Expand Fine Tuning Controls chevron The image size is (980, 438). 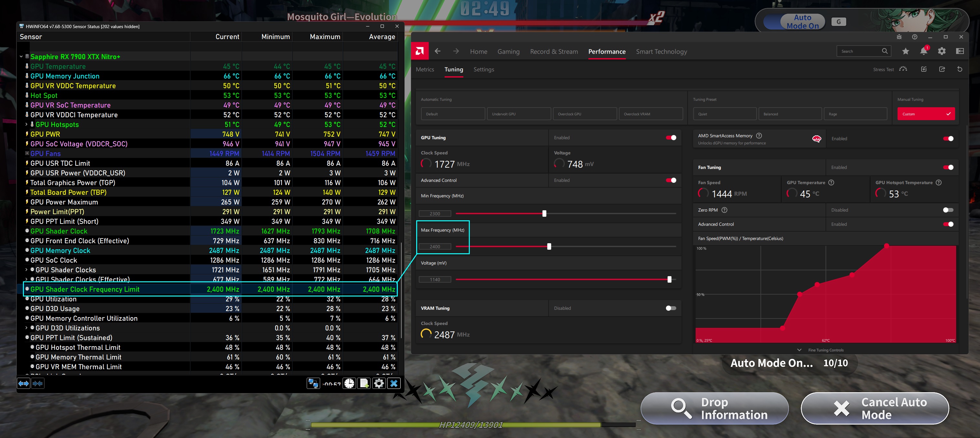pyautogui.click(x=799, y=350)
